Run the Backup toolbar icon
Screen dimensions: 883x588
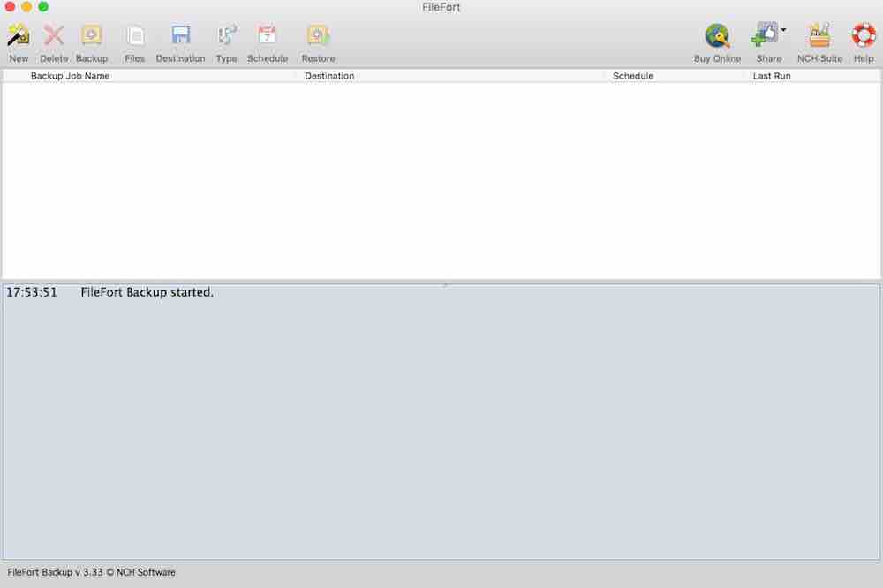(x=91, y=35)
